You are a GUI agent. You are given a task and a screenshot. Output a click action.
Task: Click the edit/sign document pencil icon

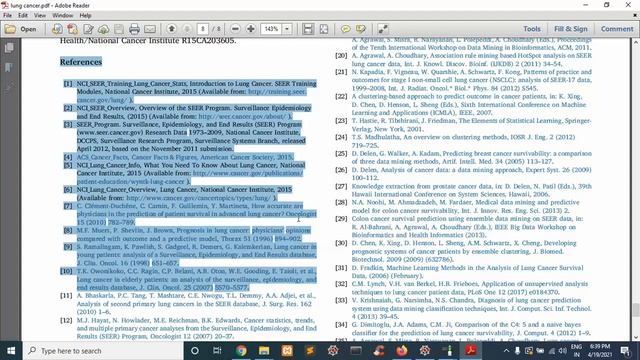pyautogui.click(x=88, y=29)
